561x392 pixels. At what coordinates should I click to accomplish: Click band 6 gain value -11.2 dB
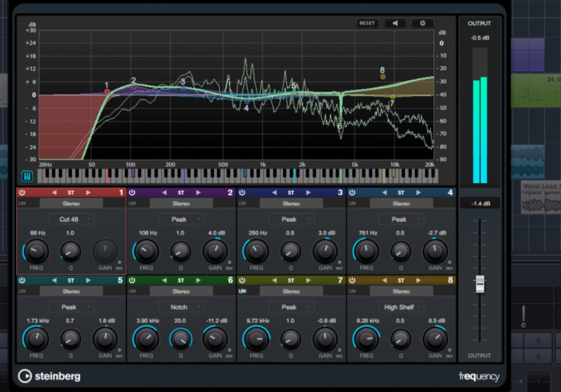[216, 321]
